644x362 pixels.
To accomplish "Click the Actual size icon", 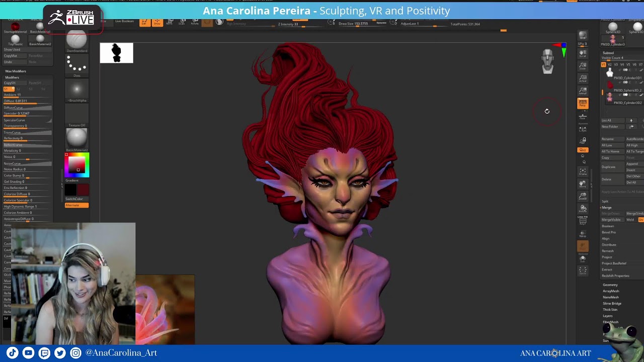I will coord(583,78).
